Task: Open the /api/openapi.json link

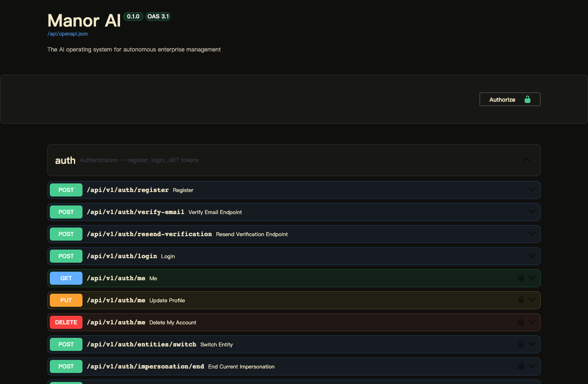Action: pyautogui.click(x=68, y=34)
